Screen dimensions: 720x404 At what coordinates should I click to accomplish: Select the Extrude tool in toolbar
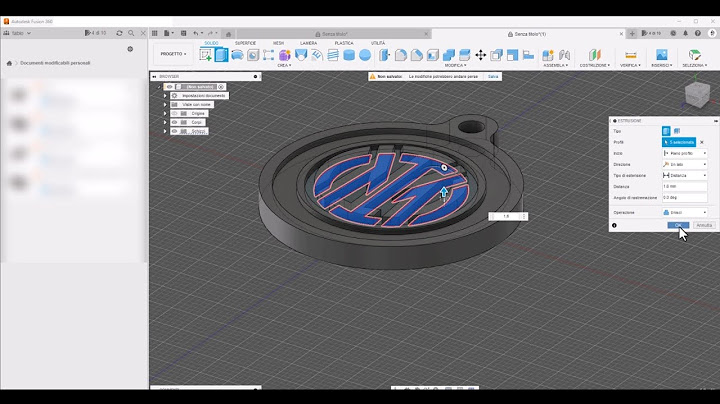click(x=221, y=55)
